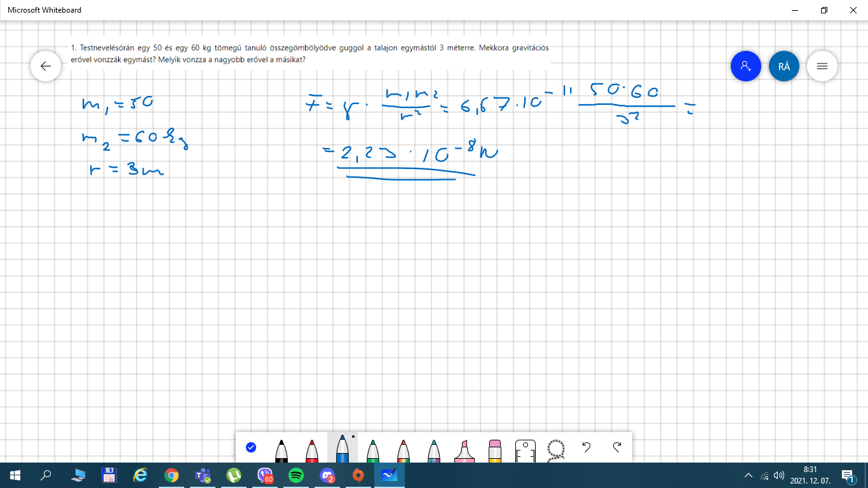
Task: Pick the green pen tool
Action: coord(373,450)
